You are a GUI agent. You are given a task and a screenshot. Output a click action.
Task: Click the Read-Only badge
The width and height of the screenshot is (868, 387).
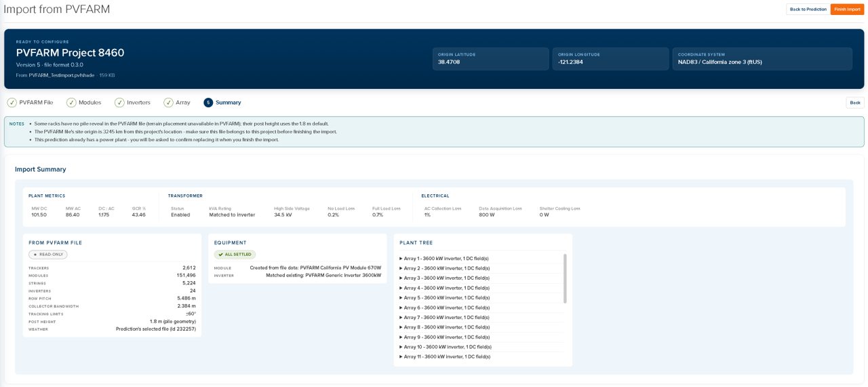coord(47,255)
